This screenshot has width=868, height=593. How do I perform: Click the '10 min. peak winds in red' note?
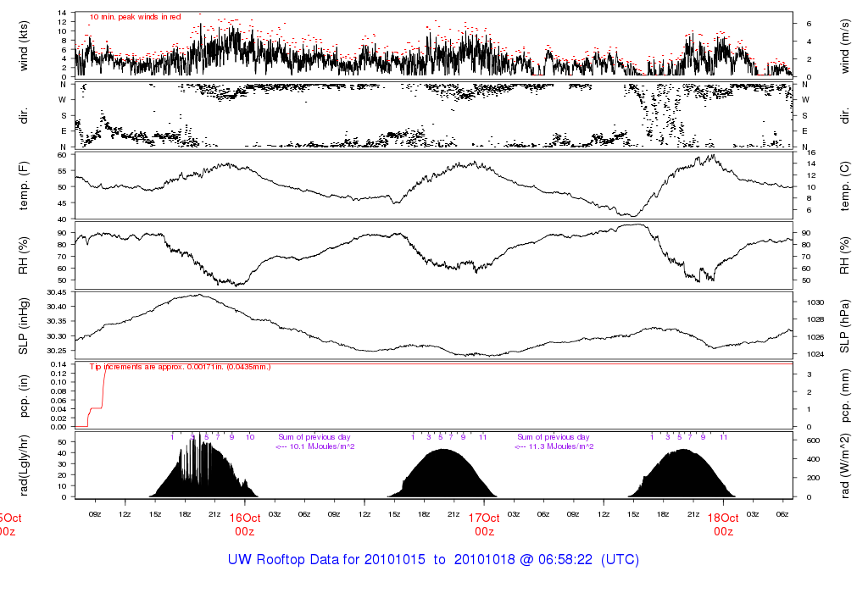coord(135,17)
